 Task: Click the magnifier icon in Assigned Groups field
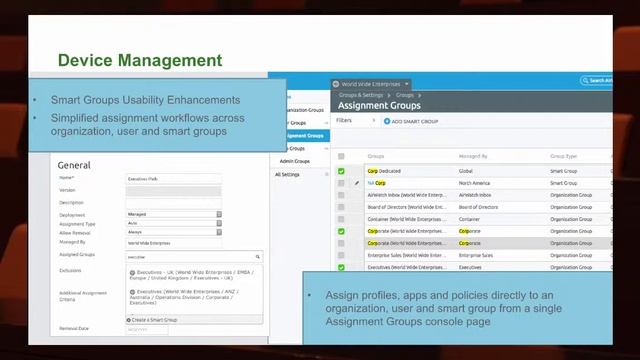[258, 257]
